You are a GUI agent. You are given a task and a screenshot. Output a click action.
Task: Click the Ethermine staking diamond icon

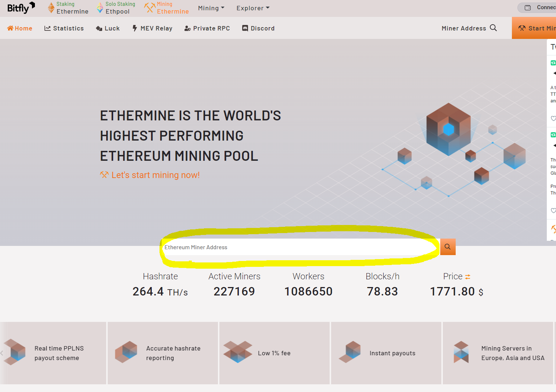pyautogui.click(x=51, y=8)
